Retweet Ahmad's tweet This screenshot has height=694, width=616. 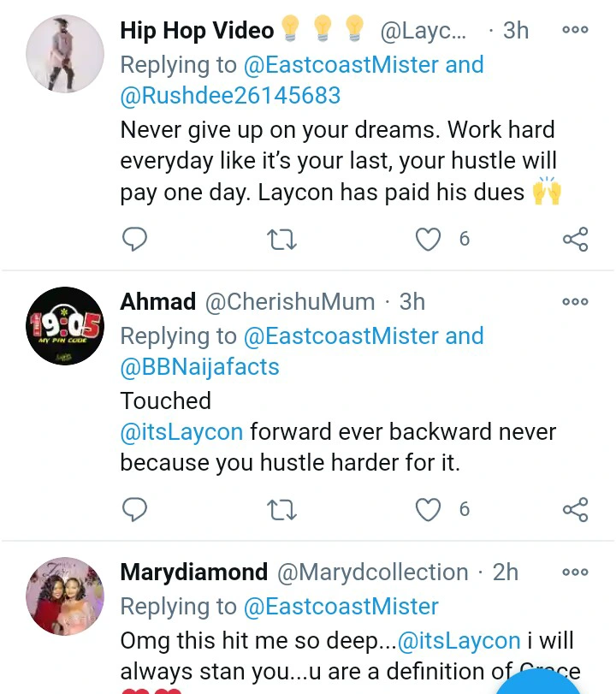pos(281,509)
